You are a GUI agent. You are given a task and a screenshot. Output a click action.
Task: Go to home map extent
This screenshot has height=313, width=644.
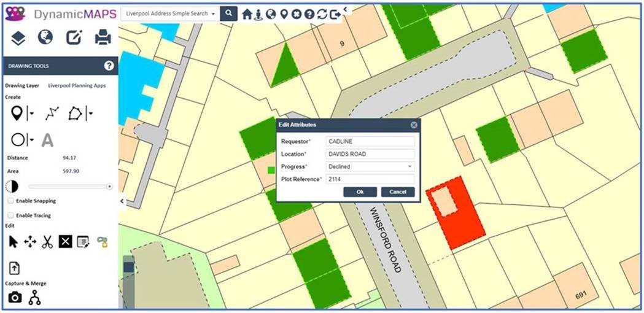tap(246, 14)
